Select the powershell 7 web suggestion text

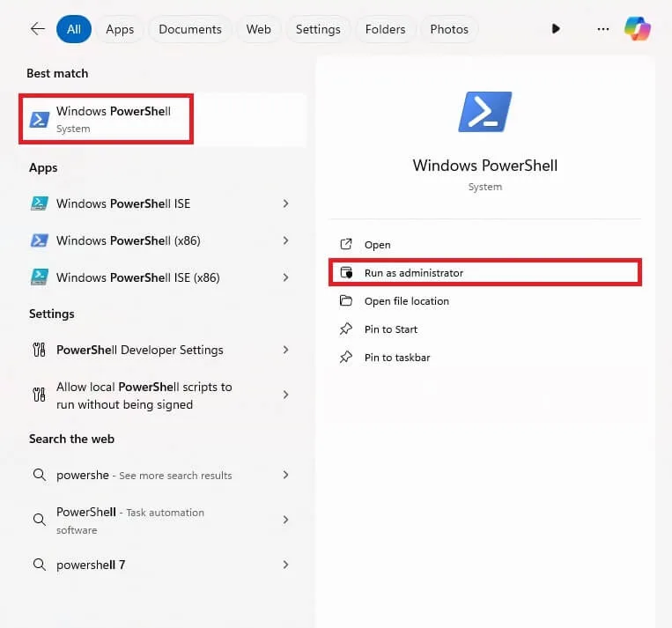91,565
